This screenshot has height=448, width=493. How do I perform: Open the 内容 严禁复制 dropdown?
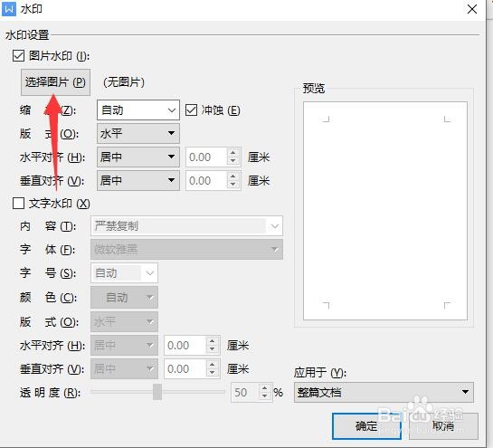pyautogui.click(x=186, y=226)
